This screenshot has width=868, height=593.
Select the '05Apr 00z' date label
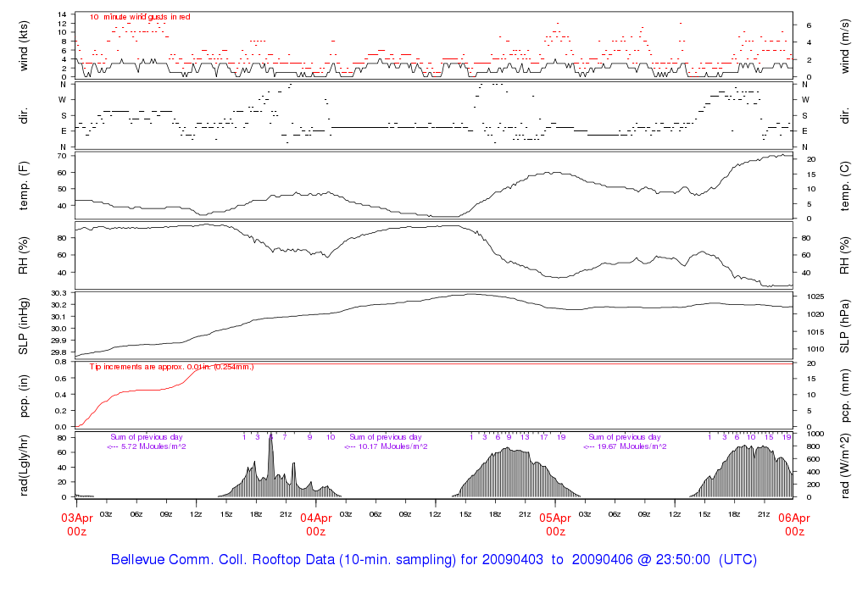(555, 524)
